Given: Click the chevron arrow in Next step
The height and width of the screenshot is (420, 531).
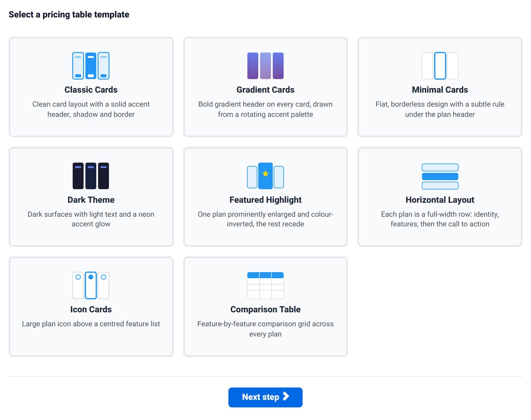Looking at the screenshot, I should (x=286, y=396).
